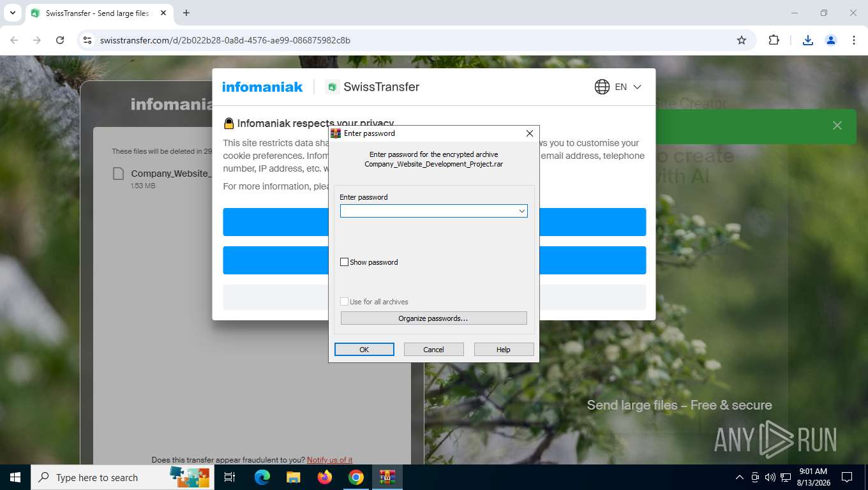Reload the SwissTransfer page
Viewport: 868px width, 490px height.
[x=60, y=40]
